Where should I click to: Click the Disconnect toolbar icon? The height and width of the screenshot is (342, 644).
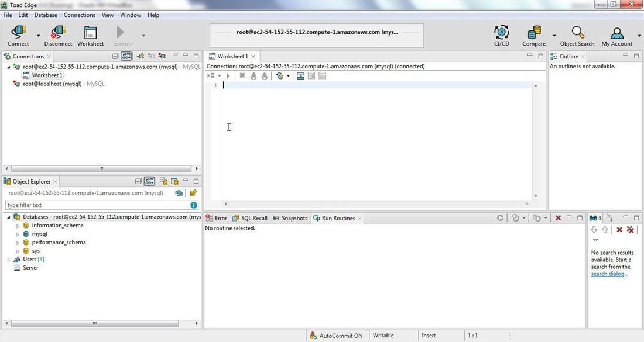(58, 36)
